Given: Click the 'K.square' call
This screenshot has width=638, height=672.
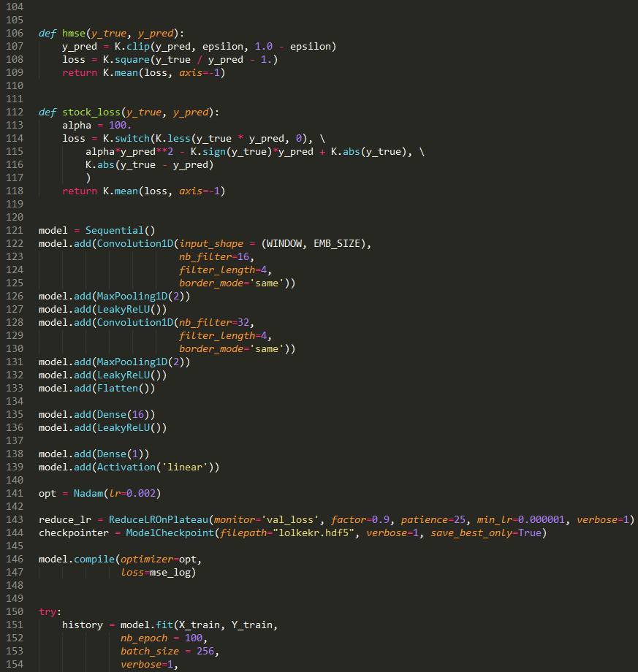Looking at the screenshot, I should pyautogui.click(x=126, y=60).
